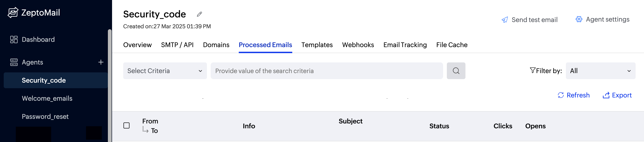Expand the Filter by All dropdown
This screenshot has width=644, height=142.
coord(601,71)
